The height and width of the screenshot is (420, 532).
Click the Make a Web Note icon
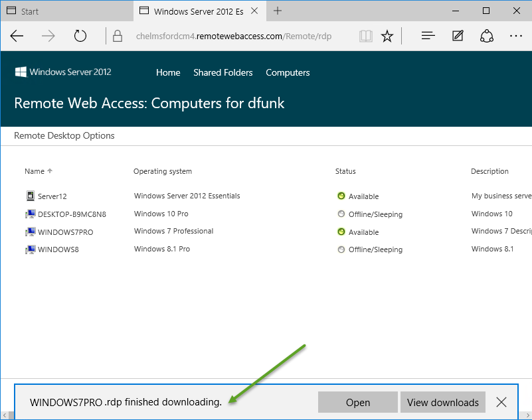point(458,36)
